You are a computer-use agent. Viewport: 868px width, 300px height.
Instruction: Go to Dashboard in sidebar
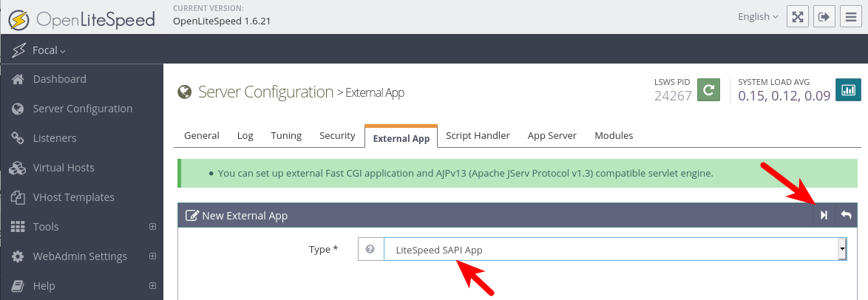(x=59, y=79)
